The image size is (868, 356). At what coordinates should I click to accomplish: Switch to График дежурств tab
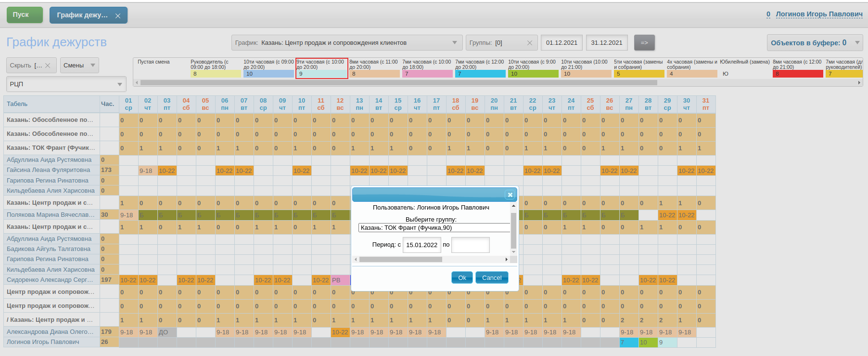[82, 15]
